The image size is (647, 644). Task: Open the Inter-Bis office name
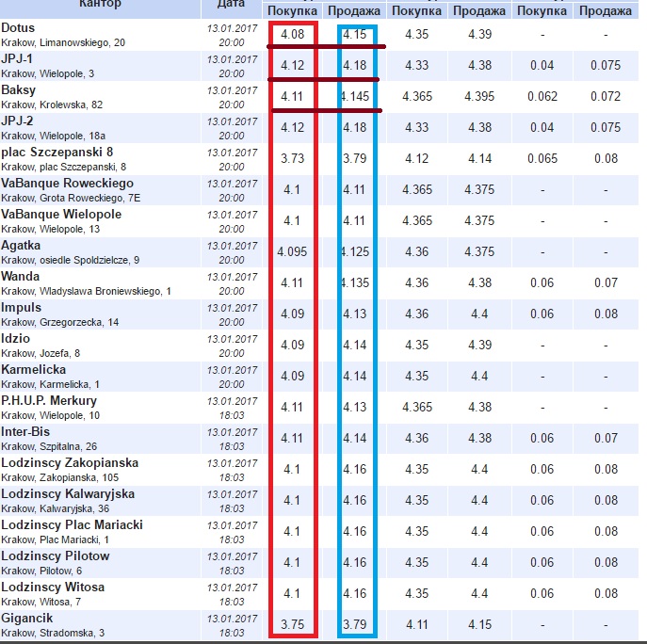[x=25, y=432]
